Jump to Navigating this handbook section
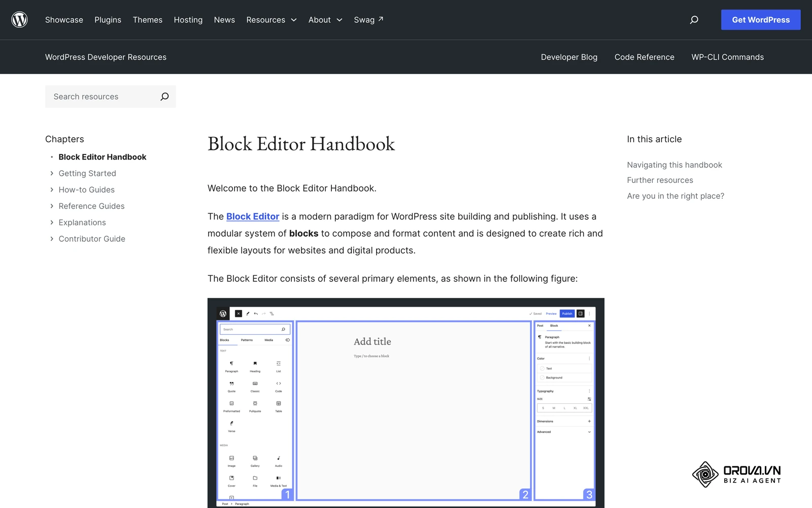 tap(674, 165)
